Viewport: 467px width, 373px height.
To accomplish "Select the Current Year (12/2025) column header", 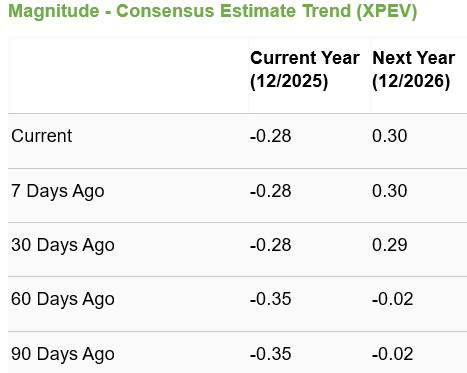I will (x=305, y=69).
